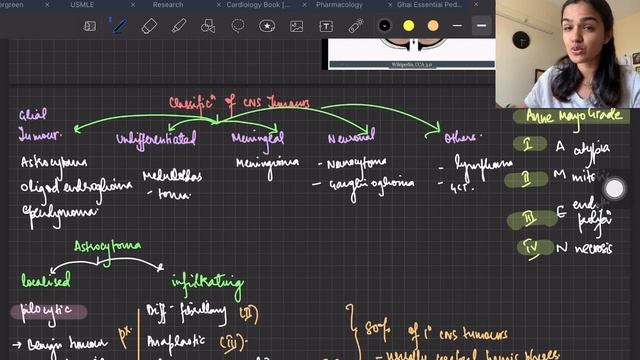Click the 'infiltrating' green label
Screen dimensions: 640x360
tap(207, 284)
